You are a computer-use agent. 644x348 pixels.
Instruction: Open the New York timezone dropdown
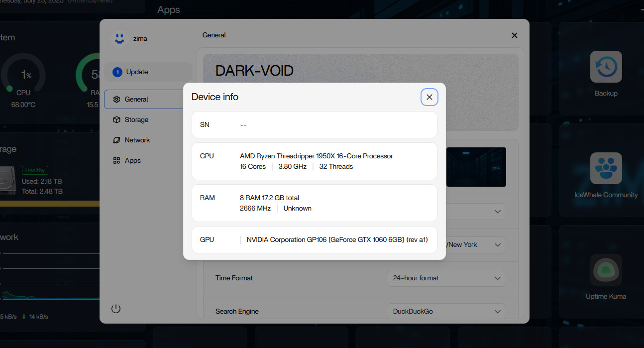[475, 244]
